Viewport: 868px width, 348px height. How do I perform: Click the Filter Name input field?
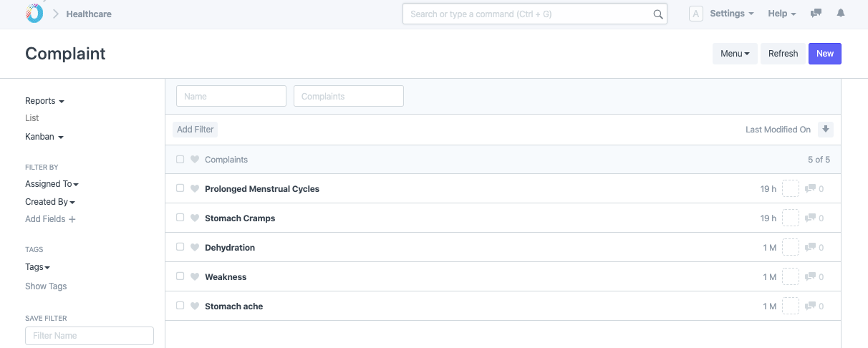[x=90, y=336]
